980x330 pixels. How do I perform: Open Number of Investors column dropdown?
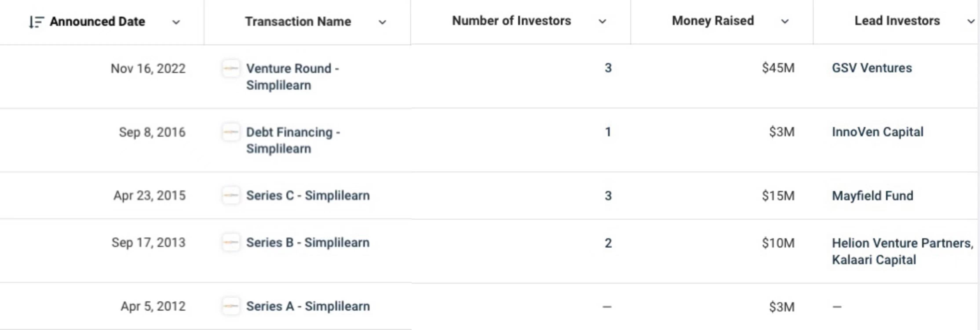coord(602,21)
